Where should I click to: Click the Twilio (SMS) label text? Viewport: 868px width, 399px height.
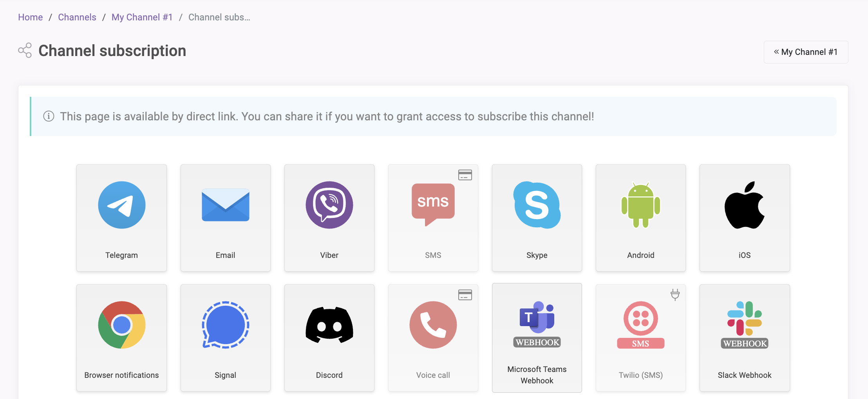tap(641, 375)
